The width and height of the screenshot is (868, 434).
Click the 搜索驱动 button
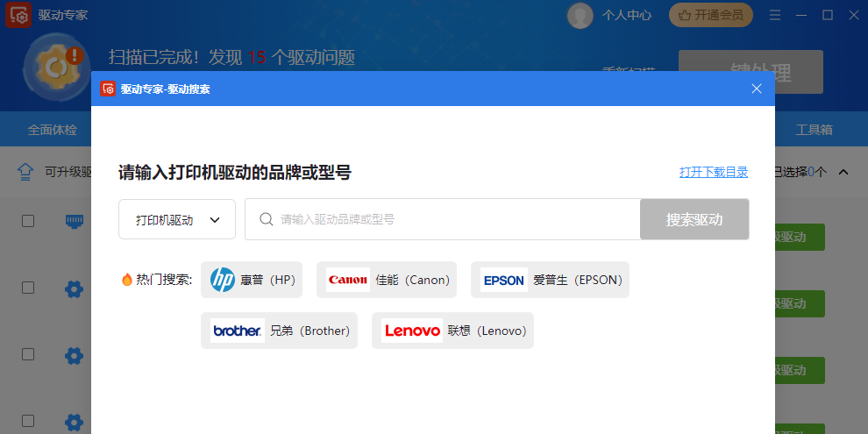click(694, 219)
